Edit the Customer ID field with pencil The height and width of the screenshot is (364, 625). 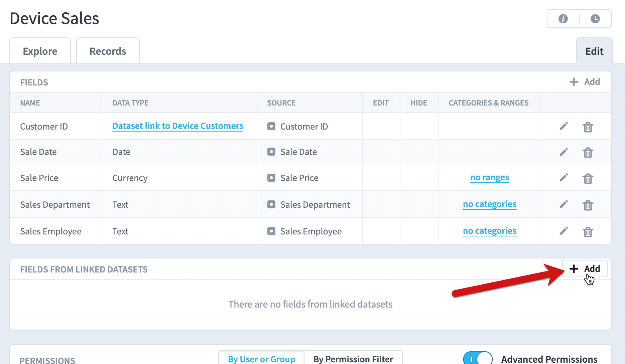coord(564,126)
